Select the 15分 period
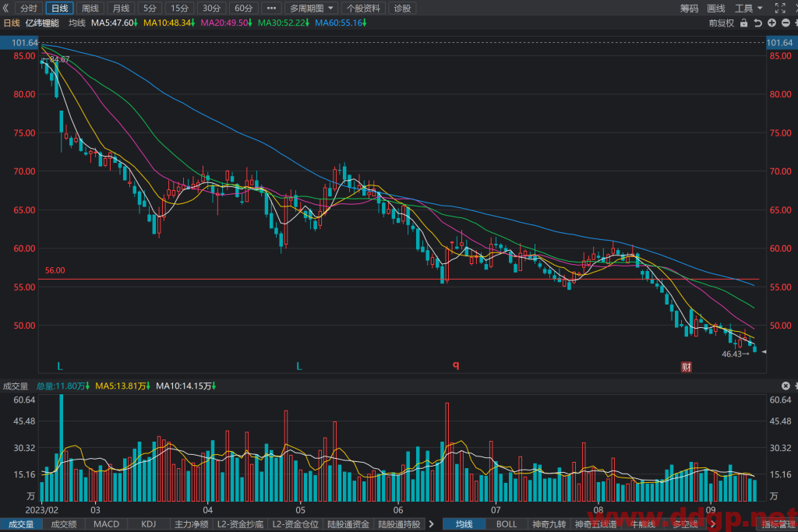Screen dimensions: 798x532 (x=179, y=8)
